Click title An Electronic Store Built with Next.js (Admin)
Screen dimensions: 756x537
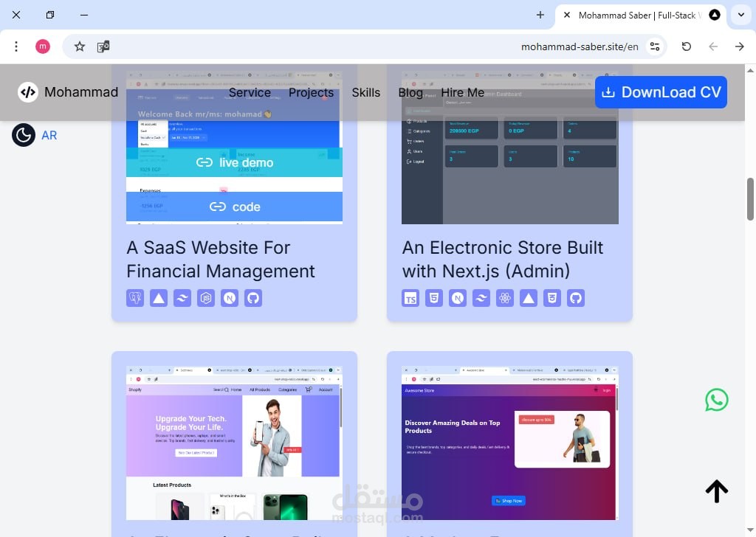[x=502, y=259]
